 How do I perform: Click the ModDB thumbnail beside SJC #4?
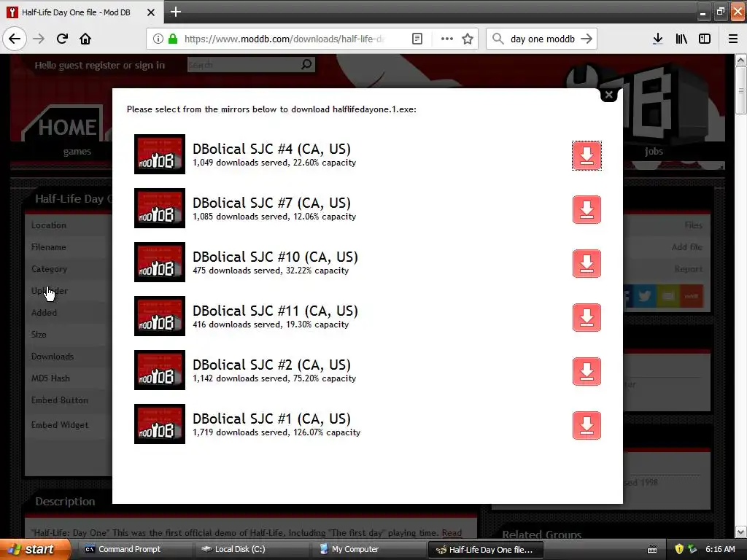pyautogui.click(x=160, y=155)
